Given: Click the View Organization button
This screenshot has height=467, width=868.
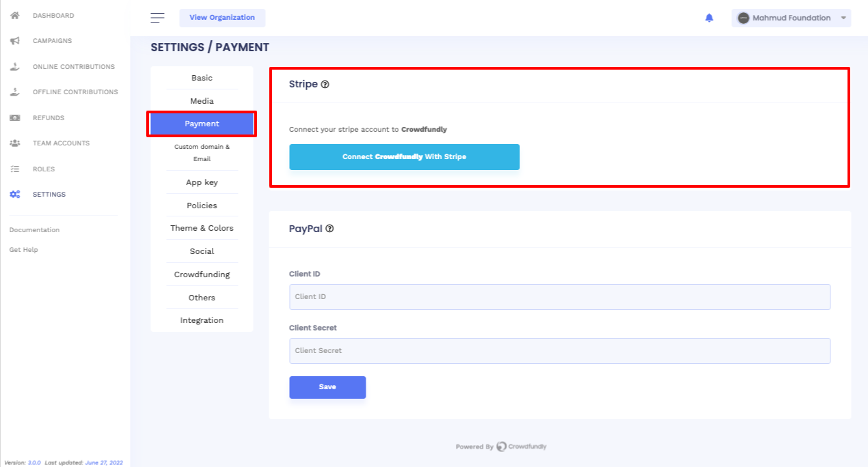Looking at the screenshot, I should [x=222, y=18].
